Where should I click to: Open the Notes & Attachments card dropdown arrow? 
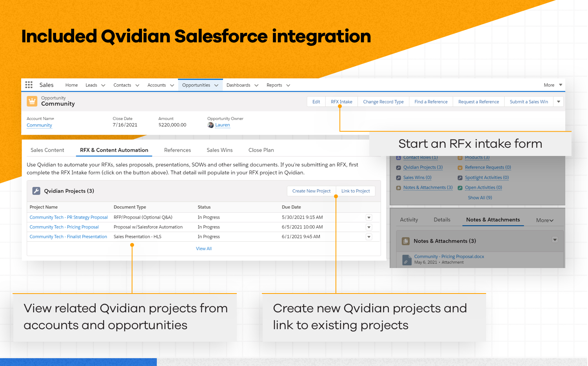coord(554,239)
